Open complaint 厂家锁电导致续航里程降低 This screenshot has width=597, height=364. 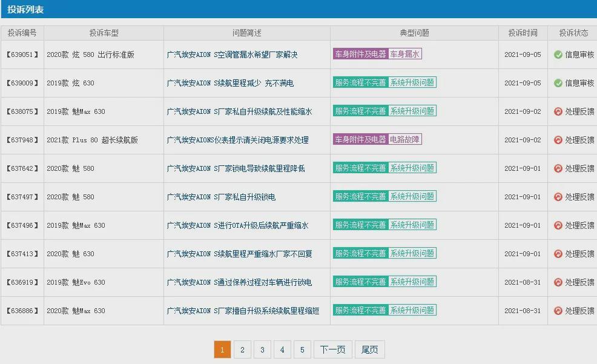(x=236, y=168)
